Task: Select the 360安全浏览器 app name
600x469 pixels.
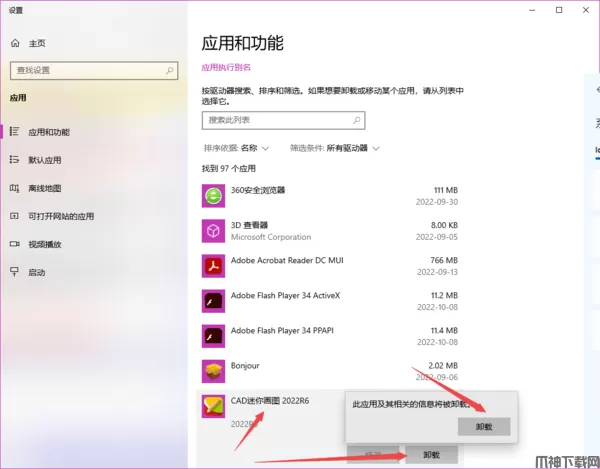Action: [x=258, y=190]
